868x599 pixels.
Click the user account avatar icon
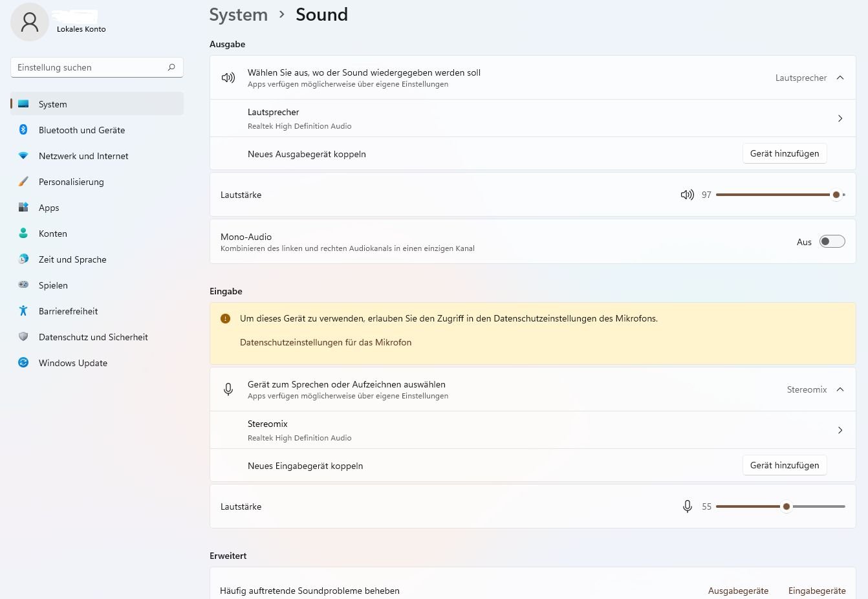click(30, 22)
